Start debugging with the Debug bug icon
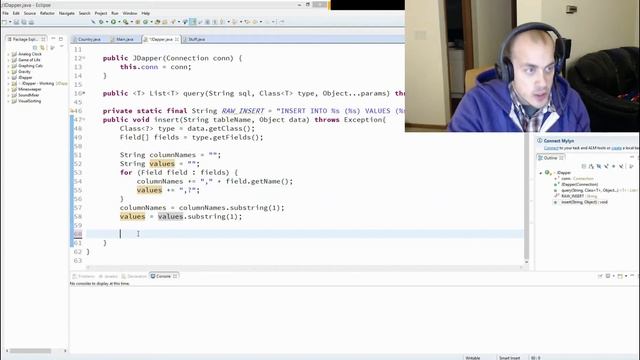This screenshot has width=640, height=360. point(101,22)
